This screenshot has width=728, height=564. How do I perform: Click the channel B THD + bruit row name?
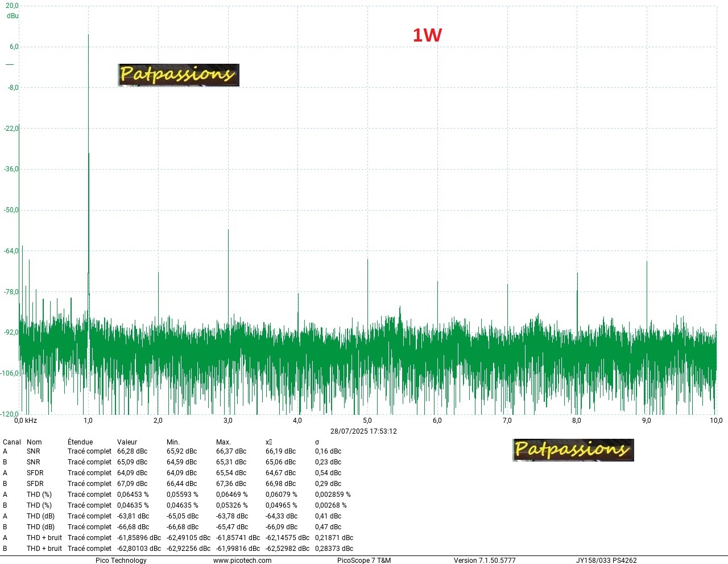pyautogui.click(x=44, y=549)
